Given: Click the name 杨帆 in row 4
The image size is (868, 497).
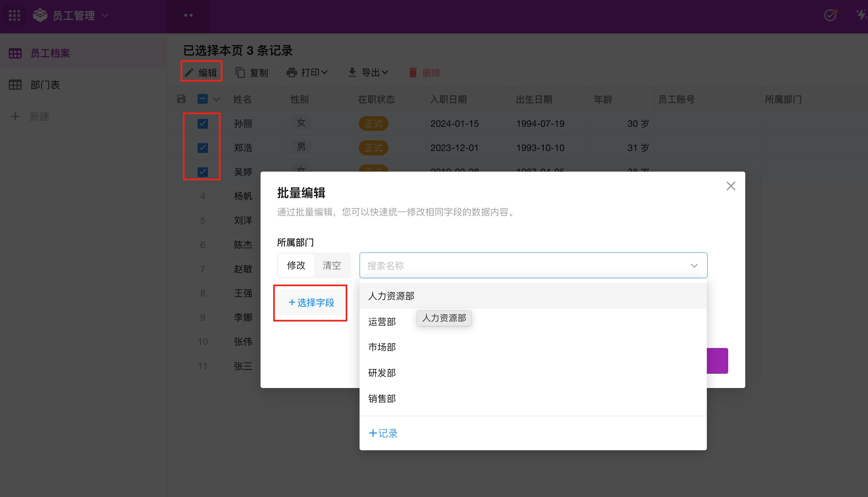Looking at the screenshot, I should (243, 196).
